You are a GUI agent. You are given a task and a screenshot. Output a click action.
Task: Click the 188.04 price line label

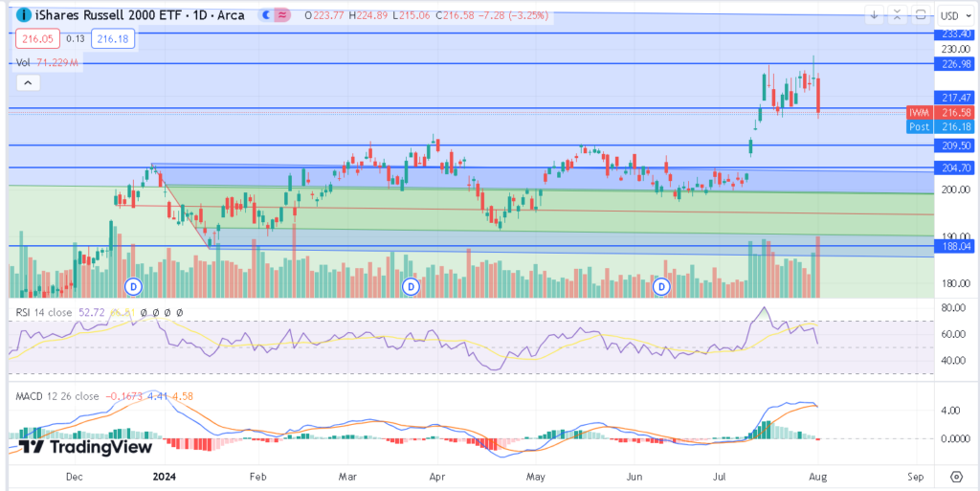[952, 246]
